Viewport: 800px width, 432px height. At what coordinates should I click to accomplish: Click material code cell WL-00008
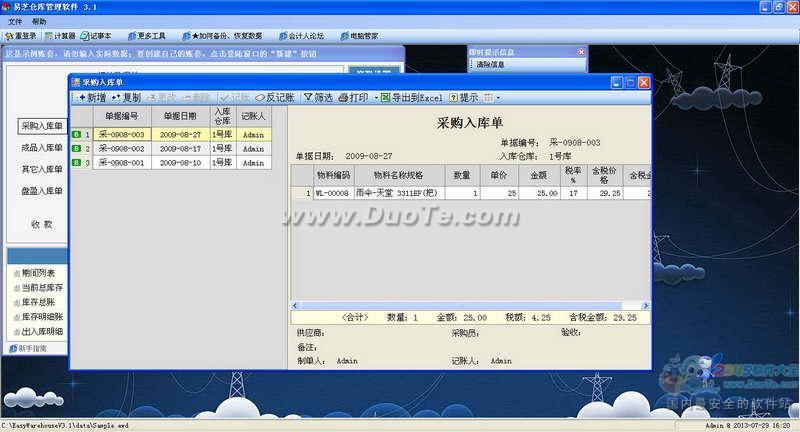coord(333,193)
